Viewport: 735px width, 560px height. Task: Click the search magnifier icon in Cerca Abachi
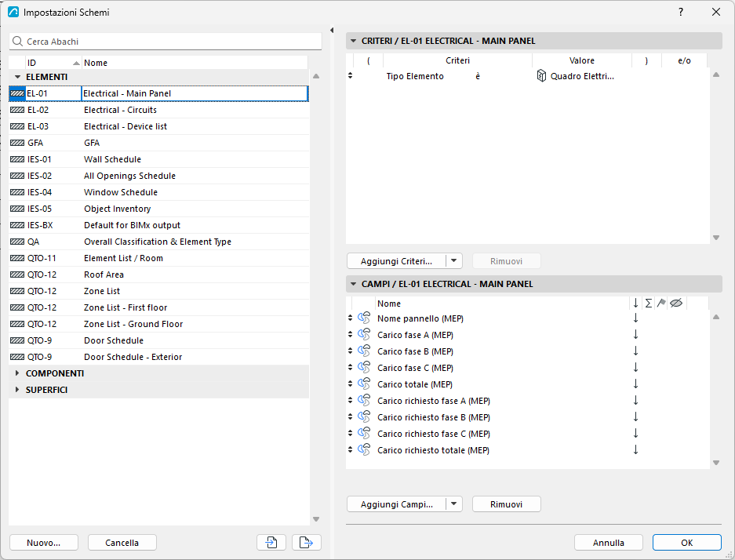17,42
